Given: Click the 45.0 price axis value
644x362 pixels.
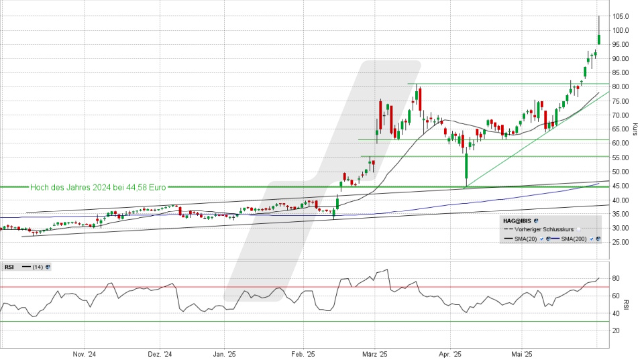Looking at the screenshot, I should click(621, 186).
